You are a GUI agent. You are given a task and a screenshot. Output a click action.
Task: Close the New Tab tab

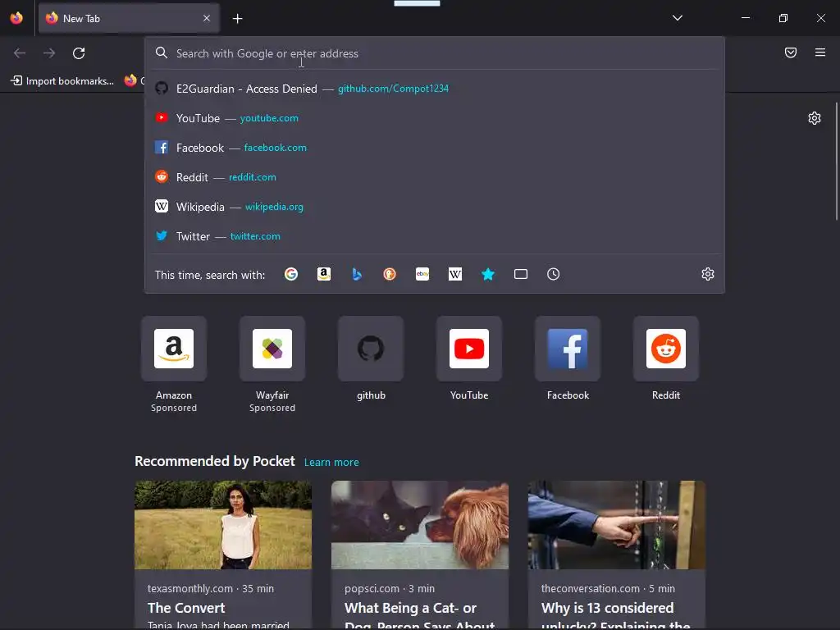[207, 18]
